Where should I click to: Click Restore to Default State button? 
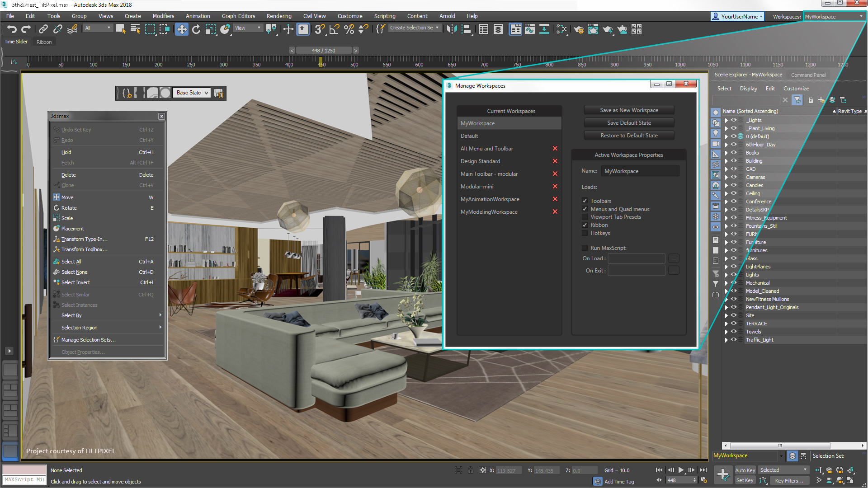pyautogui.click(x=629, y=135)
